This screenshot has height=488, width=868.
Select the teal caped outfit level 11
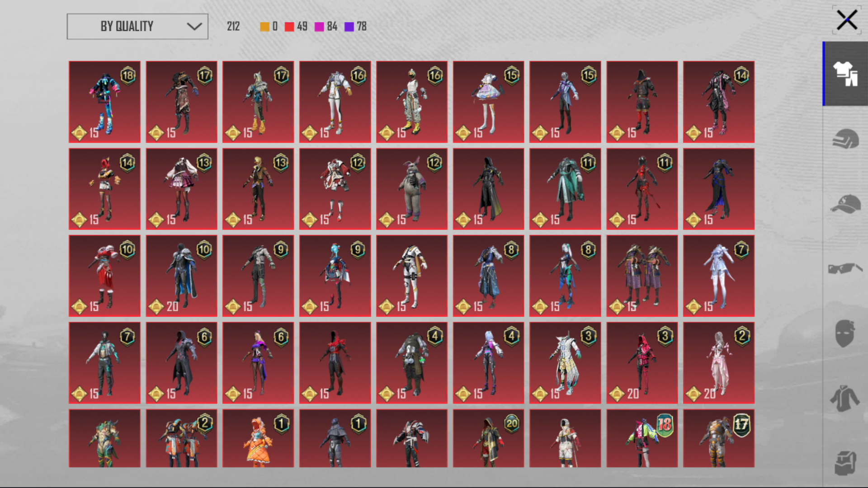(565, 189)
